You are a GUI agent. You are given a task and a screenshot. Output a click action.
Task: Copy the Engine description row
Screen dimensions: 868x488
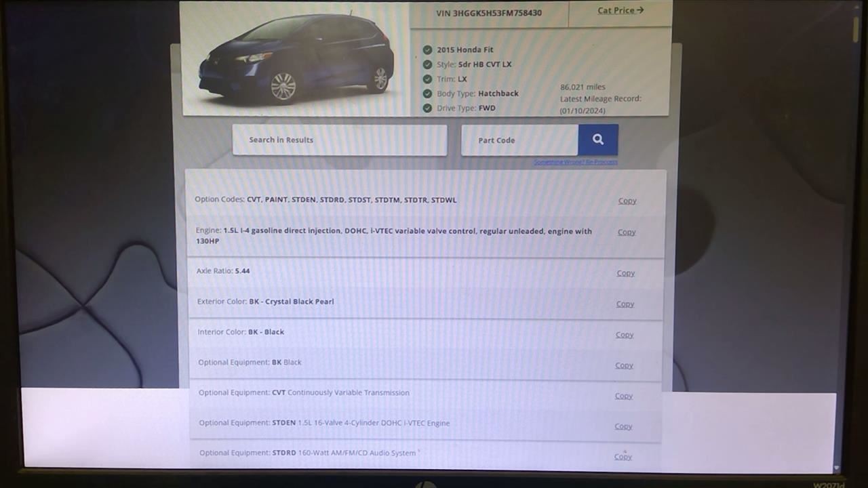(626, 232)
